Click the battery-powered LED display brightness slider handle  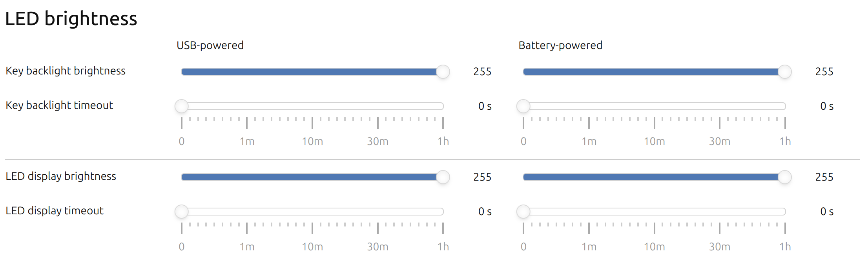(x=784, y=177)
